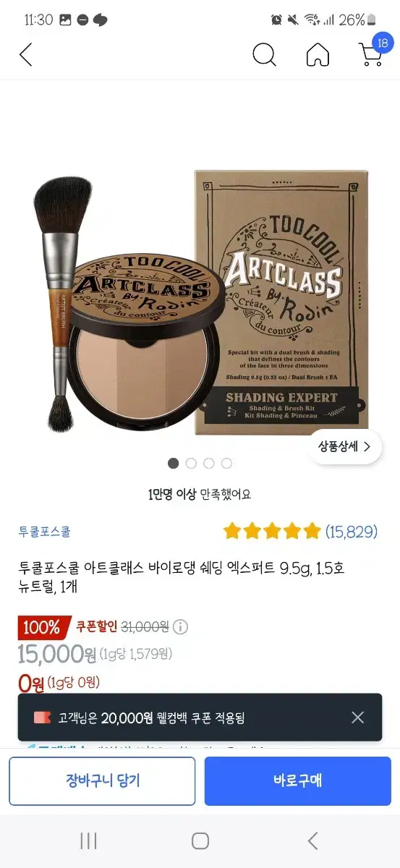Viewport: 400px width, 868px height.
Task: Open the shopping cart with 18 items
Action: [x=372, y=52]
